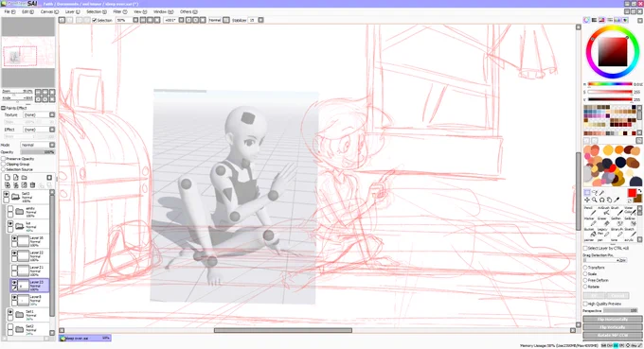Collapse the Paints Effect section
The image size is (644, 349).
(3, 108)
